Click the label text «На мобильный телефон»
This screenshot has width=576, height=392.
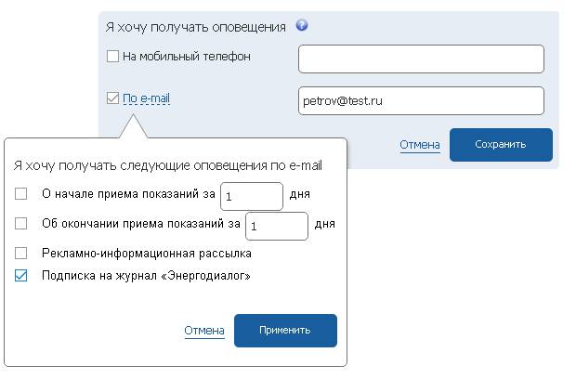point(187,57)
